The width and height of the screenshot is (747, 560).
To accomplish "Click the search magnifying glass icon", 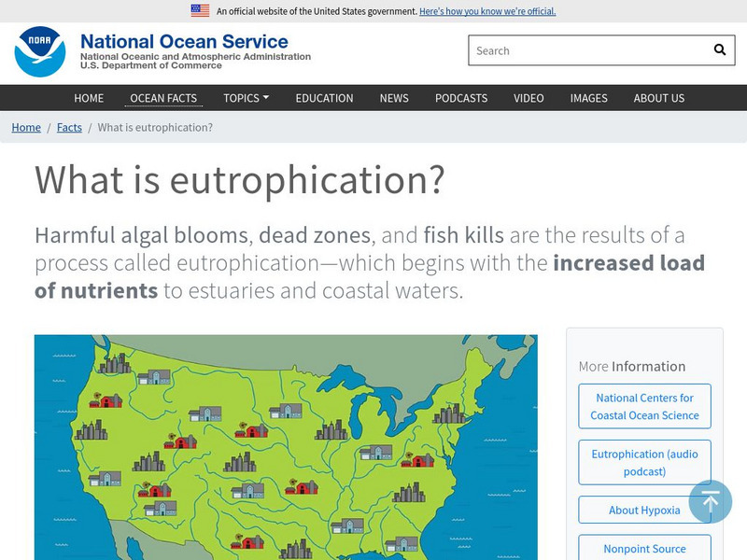I will tap(718, 49).
